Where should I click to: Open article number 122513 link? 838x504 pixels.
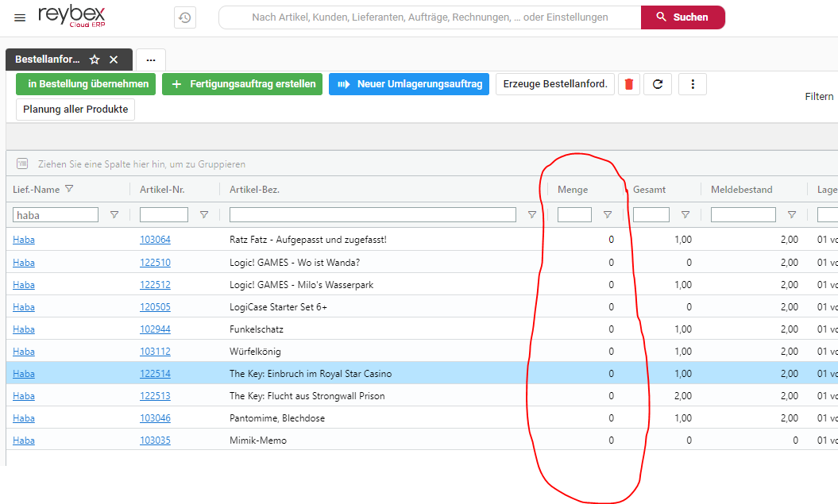(155, 396)
